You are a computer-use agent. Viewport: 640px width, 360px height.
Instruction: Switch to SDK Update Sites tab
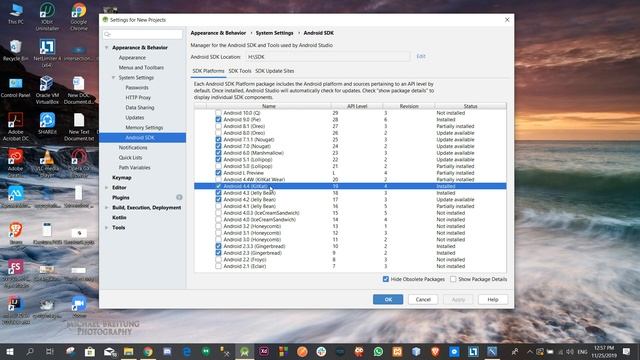pos(275,71)
